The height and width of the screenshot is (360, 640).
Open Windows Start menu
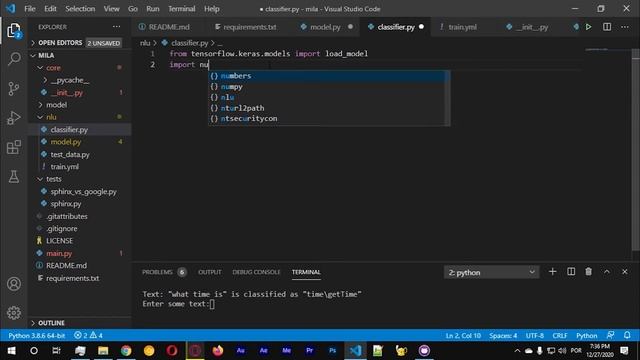[x=11, y=351]
